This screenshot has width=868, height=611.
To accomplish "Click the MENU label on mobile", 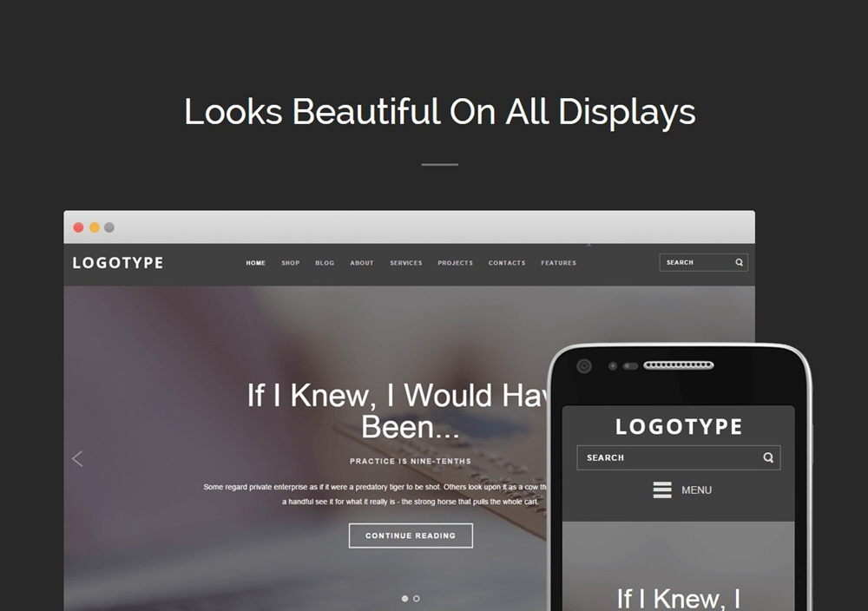I will coord(696,490).
